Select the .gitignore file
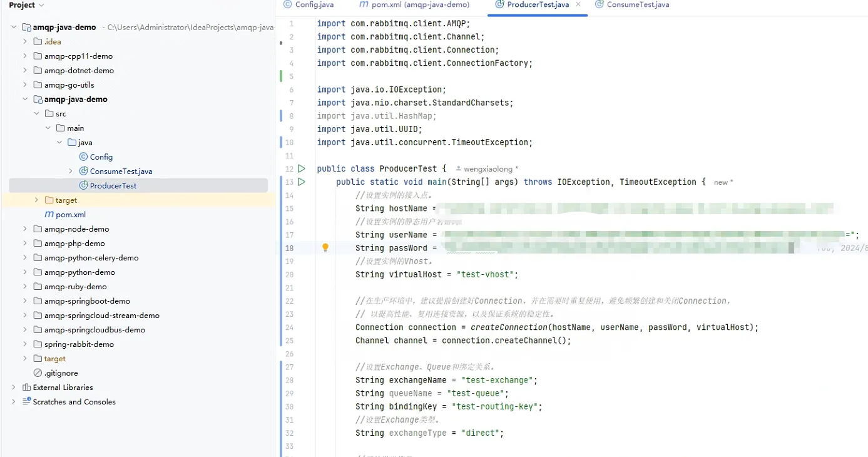Image resolution: width=868 pixels, height=457 pixels. (61, 373)
